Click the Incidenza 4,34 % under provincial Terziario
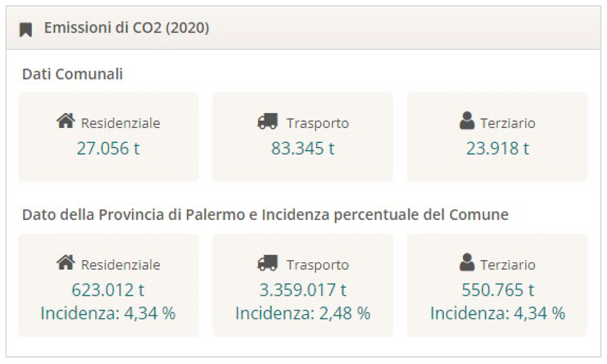 tap(497, 313)
